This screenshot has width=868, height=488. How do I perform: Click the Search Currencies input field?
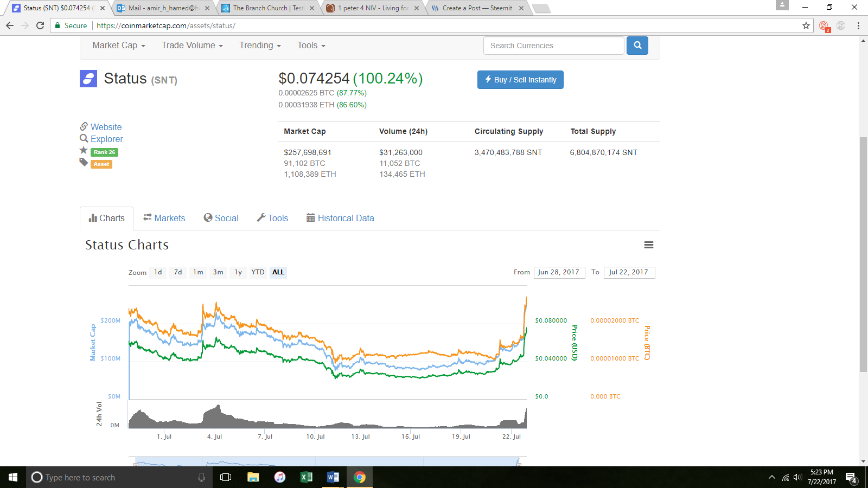point(554,46)
